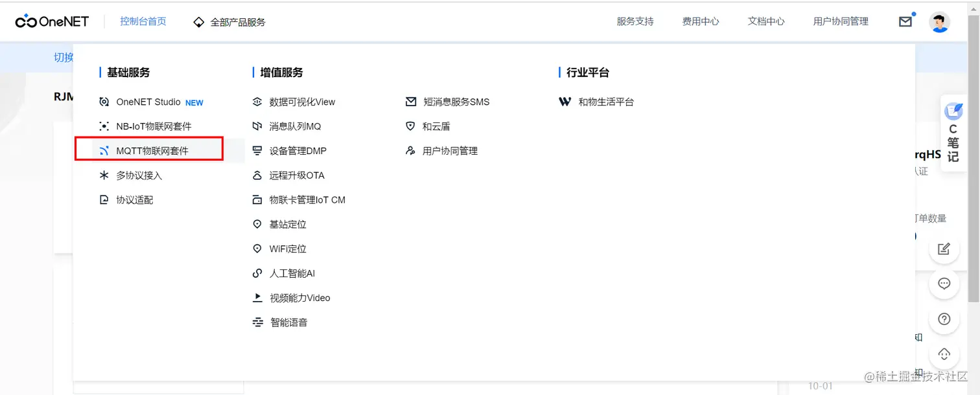Click the 数据可视化View icon

(257, 102)
